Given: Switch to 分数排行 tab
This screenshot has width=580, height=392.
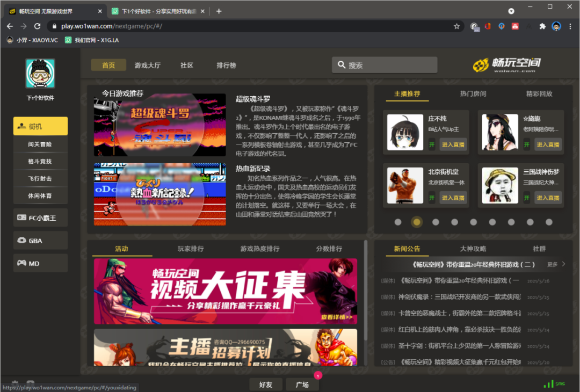Looking at the screenshot, I should [x=329, y=249].
